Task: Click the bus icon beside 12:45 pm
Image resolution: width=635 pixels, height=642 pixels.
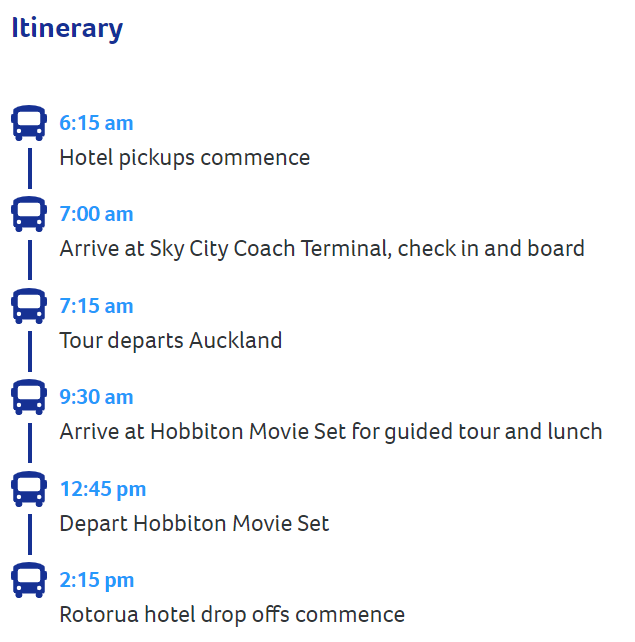Action: 29,489
